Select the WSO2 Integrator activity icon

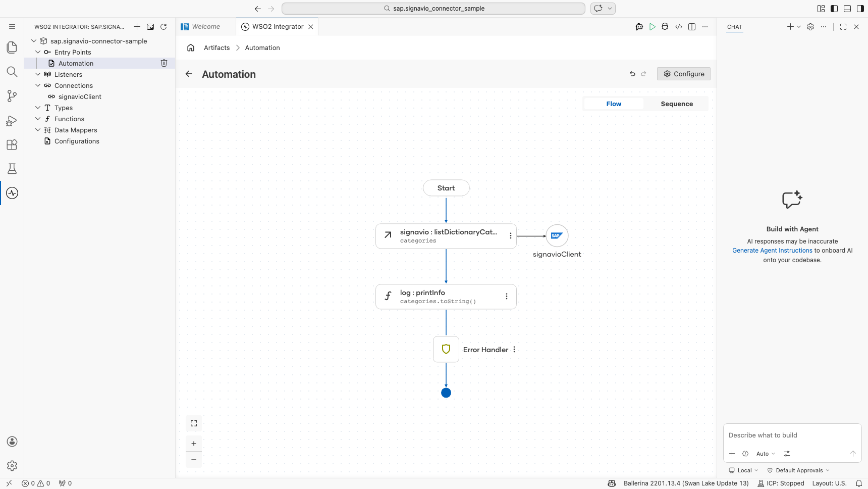point(12,193)
